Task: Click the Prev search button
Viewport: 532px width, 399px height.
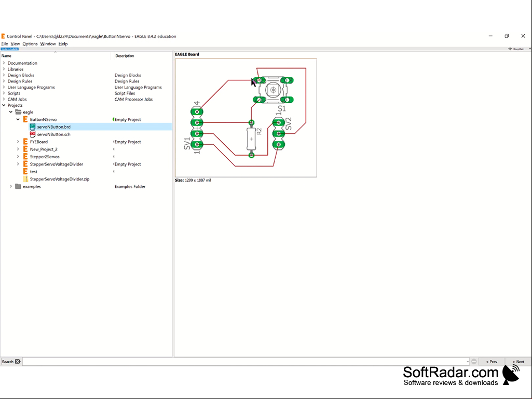Action: pyautogui.click(x=492, y=362)
